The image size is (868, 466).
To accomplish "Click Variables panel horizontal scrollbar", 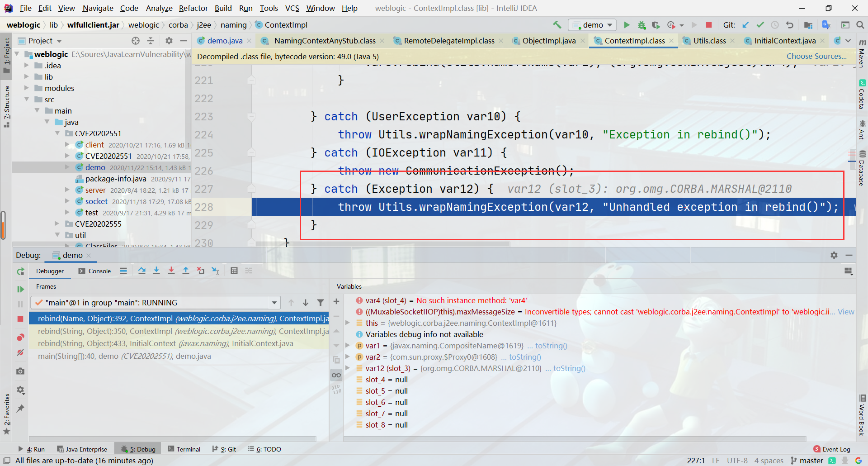I will (x=575, y=438).
